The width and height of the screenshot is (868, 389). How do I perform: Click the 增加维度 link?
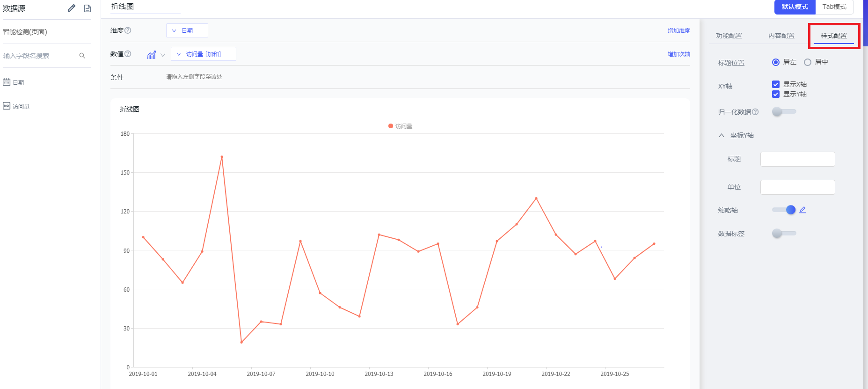point(678,31)
